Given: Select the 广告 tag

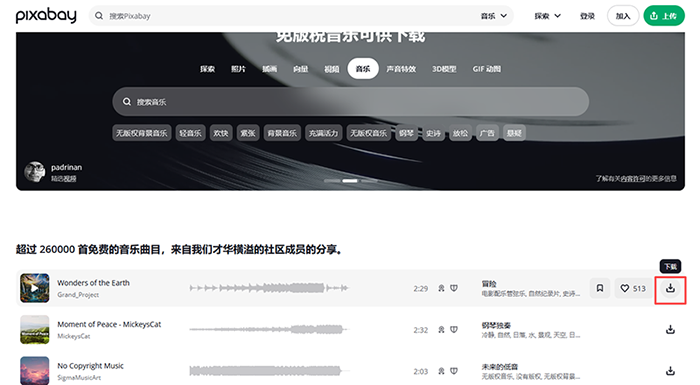Looking at the screenshot, I should coord(487,133).
